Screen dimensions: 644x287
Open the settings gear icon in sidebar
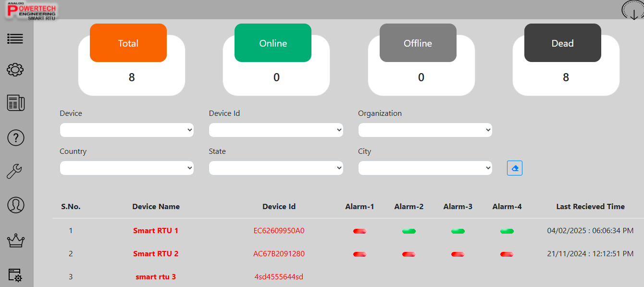tap(15, 70)
